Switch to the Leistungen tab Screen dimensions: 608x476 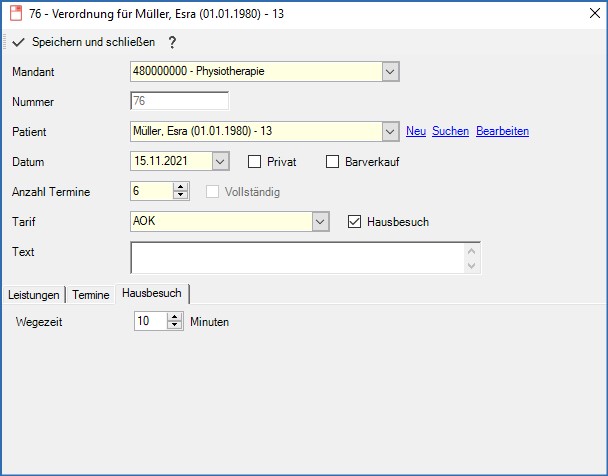[33, 295]
